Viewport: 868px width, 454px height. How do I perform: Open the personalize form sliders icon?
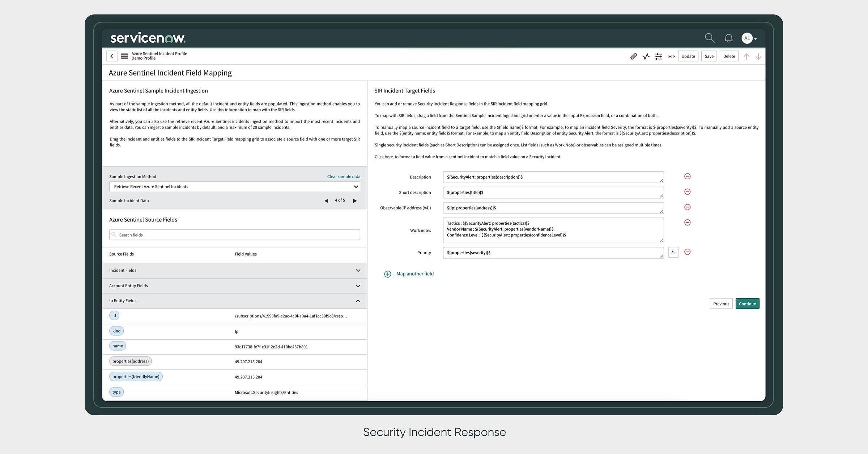click(659, 56)
